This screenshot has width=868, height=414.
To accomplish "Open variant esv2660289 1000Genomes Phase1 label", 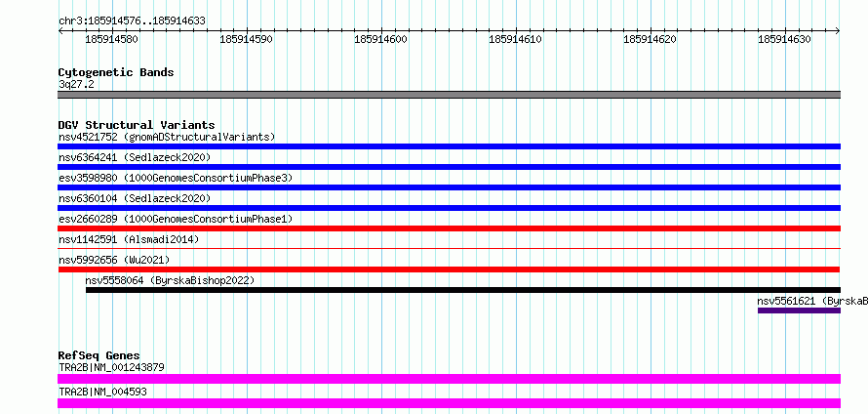I will tap(176, 219).
